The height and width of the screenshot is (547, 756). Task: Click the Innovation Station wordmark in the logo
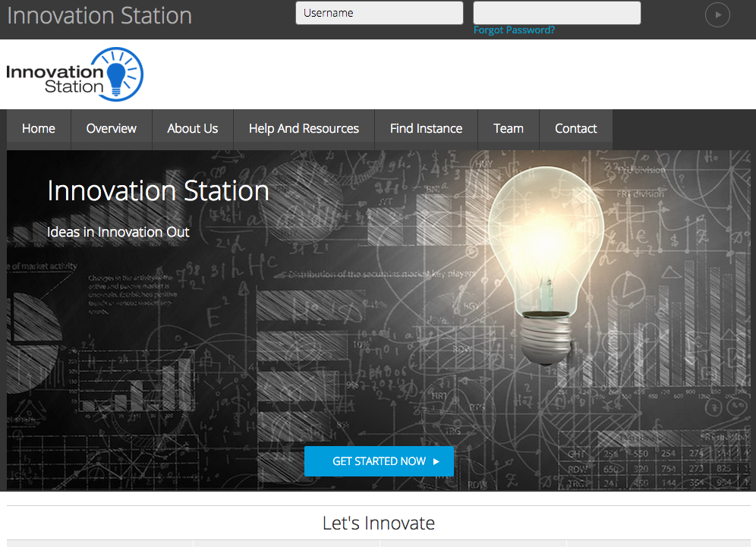click(x=55, y=79)
